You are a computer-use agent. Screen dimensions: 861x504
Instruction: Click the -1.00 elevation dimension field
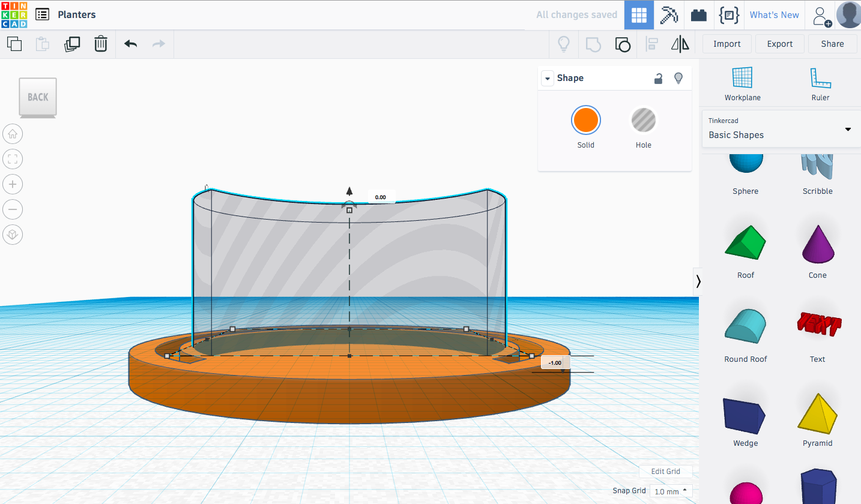555,362
